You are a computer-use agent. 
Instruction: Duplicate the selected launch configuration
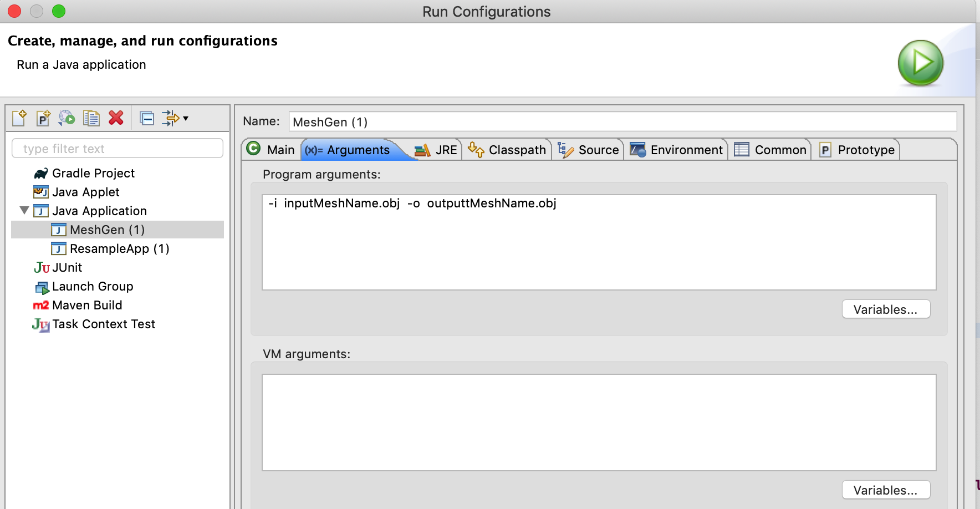(91, 118)
